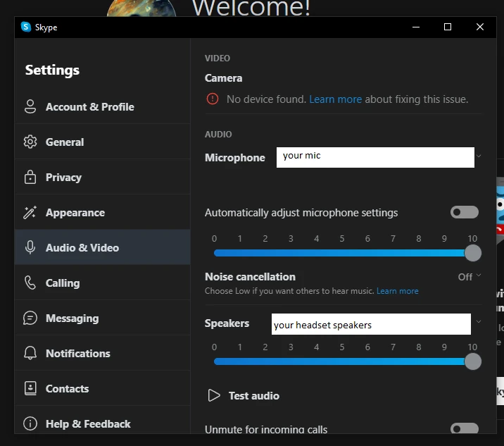The width and height of the screenshot is (504, 446).
Task: Open the Noise cancellation Off dropdown
Action: 470,276
